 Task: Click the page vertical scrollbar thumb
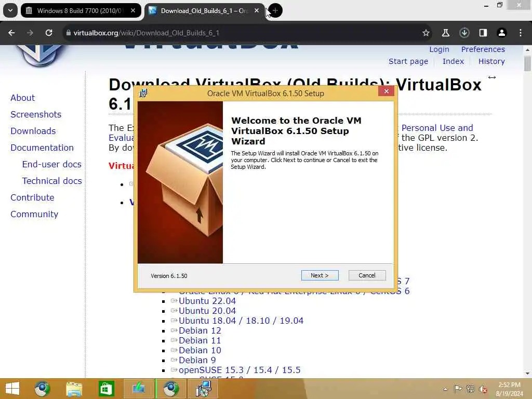pos(527,63)
